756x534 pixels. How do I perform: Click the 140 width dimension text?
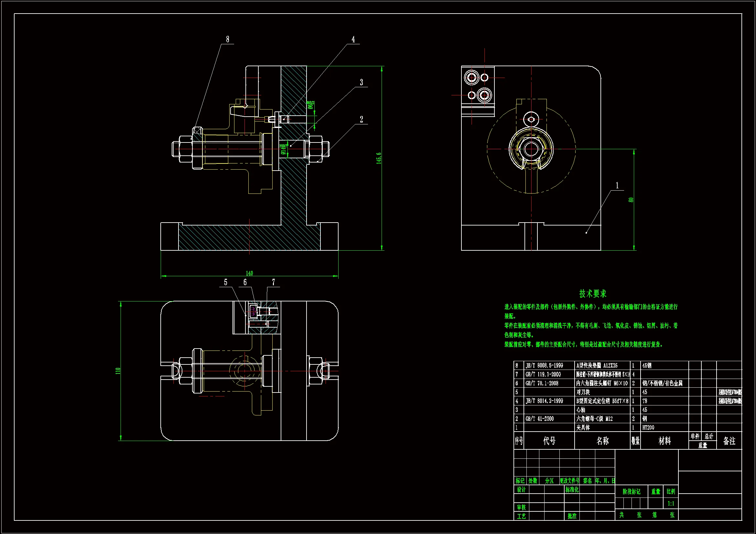point(249,273)
